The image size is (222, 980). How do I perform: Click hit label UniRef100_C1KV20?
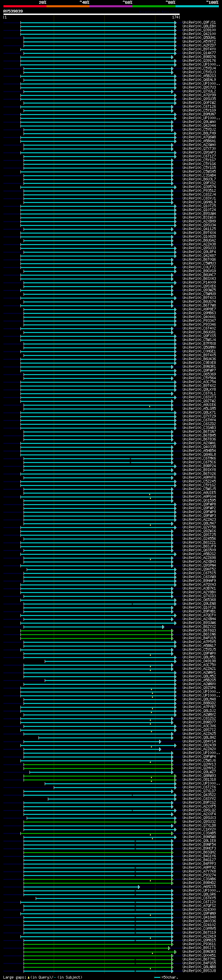point(199,830)
